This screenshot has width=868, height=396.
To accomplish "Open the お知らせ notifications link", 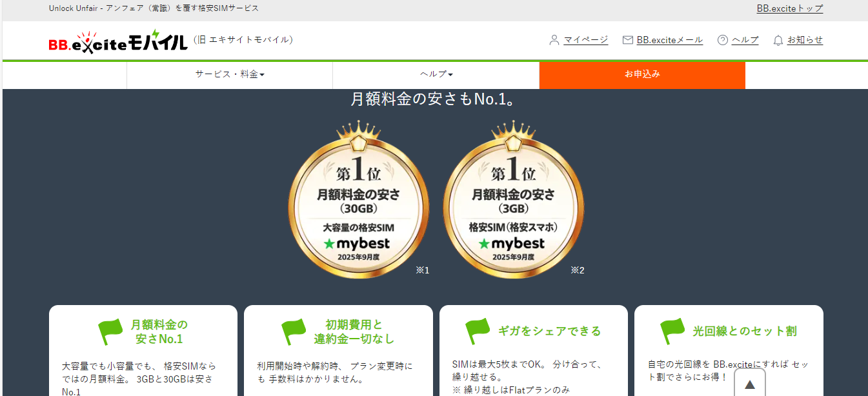I will coord(805,40).
